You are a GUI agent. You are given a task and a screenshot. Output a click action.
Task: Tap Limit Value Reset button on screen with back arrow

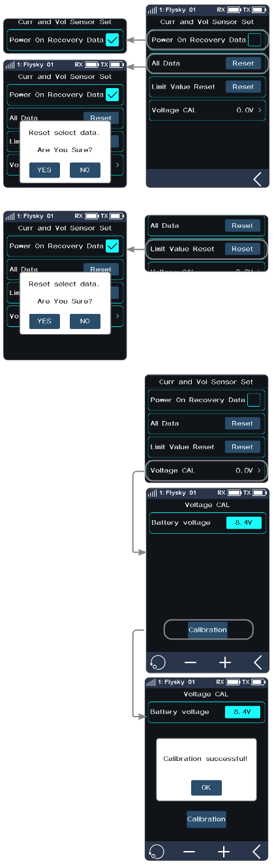click(x=243, y=87)
